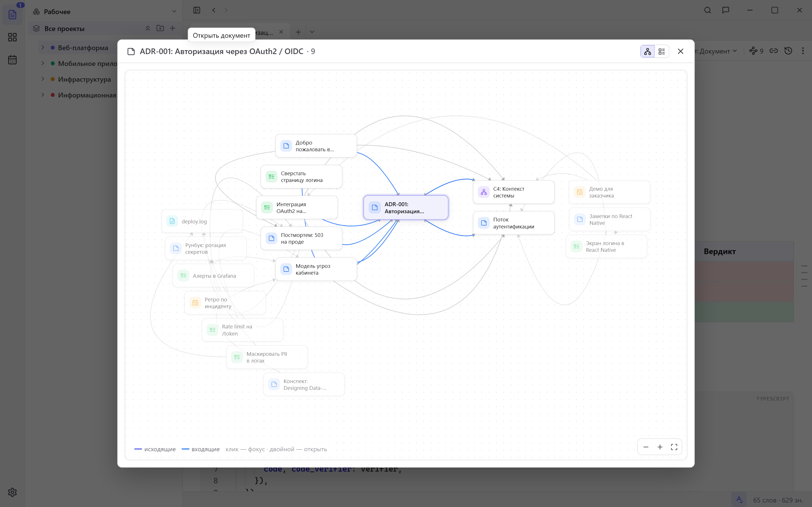812x507 pixels.
Task: Select the deploy.log node
Action: tap(202, 221)
